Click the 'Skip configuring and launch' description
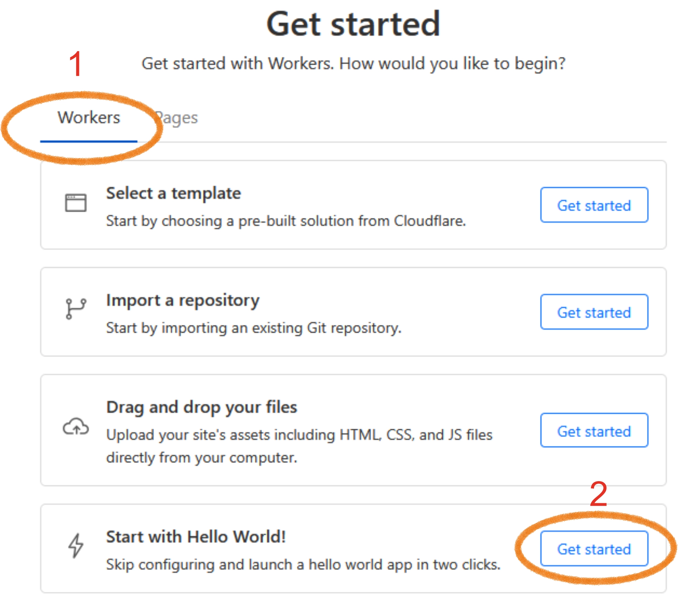The width and height of the screenshot is (696, 616). pyautogui.click(x=303, y=565)
